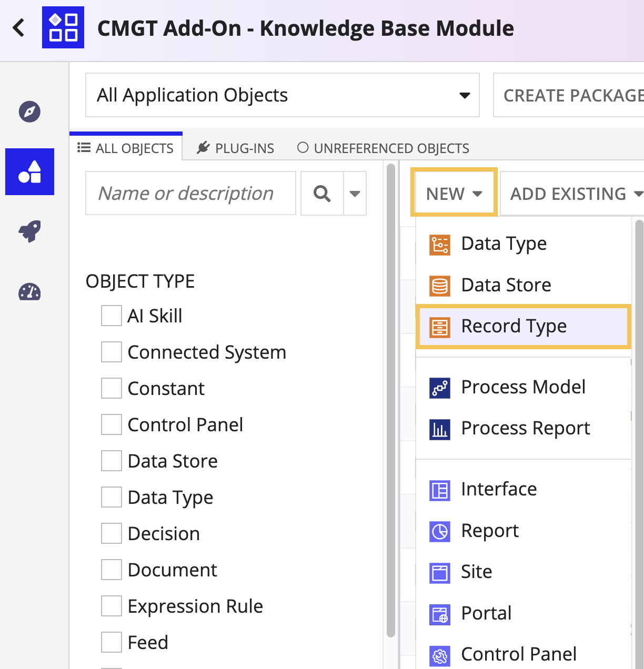This screenshot has width=644, height=669.
Task: Click the Process Report chart icon
Action: click(x=439, y=429)
